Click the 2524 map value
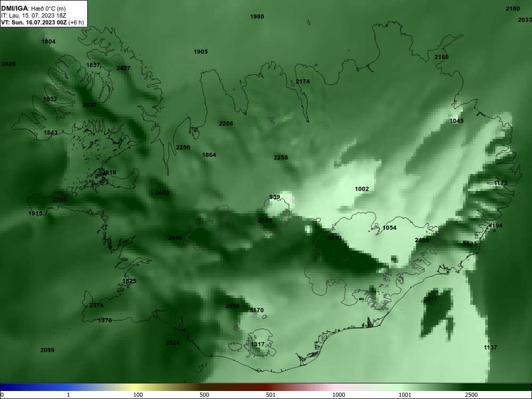The width and height of the screenshot is (532, 399). pyautogui.click(x=173, y=343)
